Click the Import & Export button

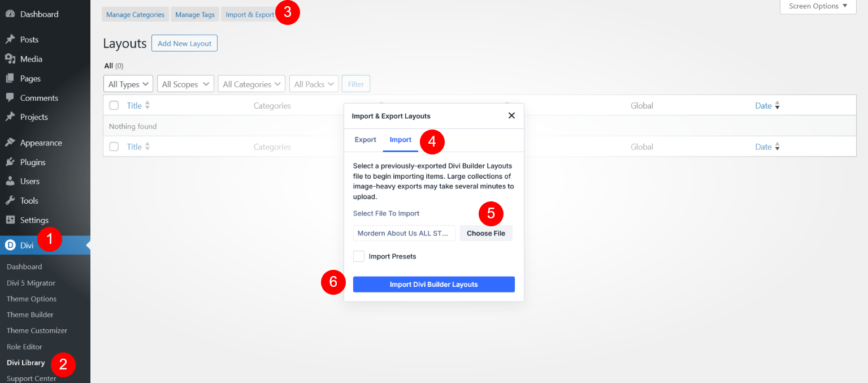click(x=250, y=15)
